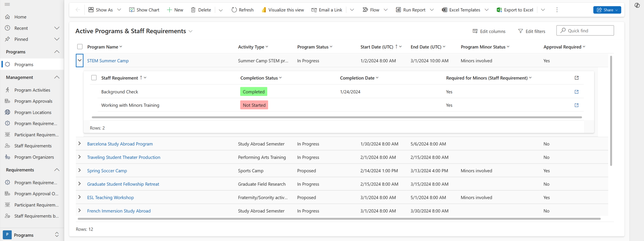The image size is (644, 241).
Task: Open the view selector dropdown next to title
Action: [x=190, y=31]
